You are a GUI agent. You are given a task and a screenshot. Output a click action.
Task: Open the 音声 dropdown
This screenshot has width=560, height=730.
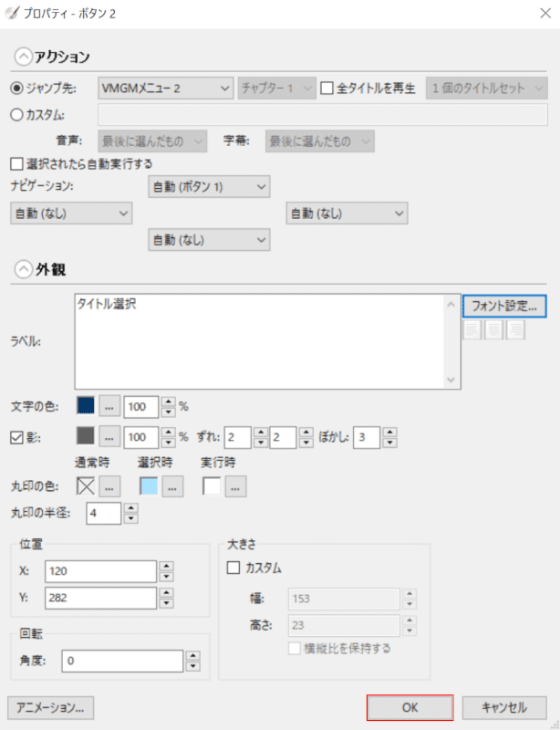(x=152, y=141)
